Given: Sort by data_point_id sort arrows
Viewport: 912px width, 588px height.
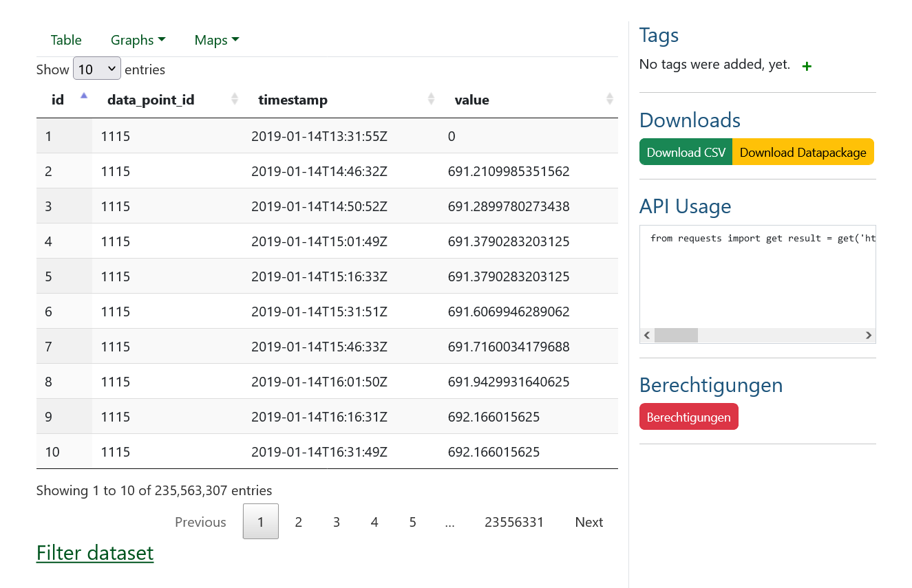Looking at the screenshot, I should click(235, 99).
